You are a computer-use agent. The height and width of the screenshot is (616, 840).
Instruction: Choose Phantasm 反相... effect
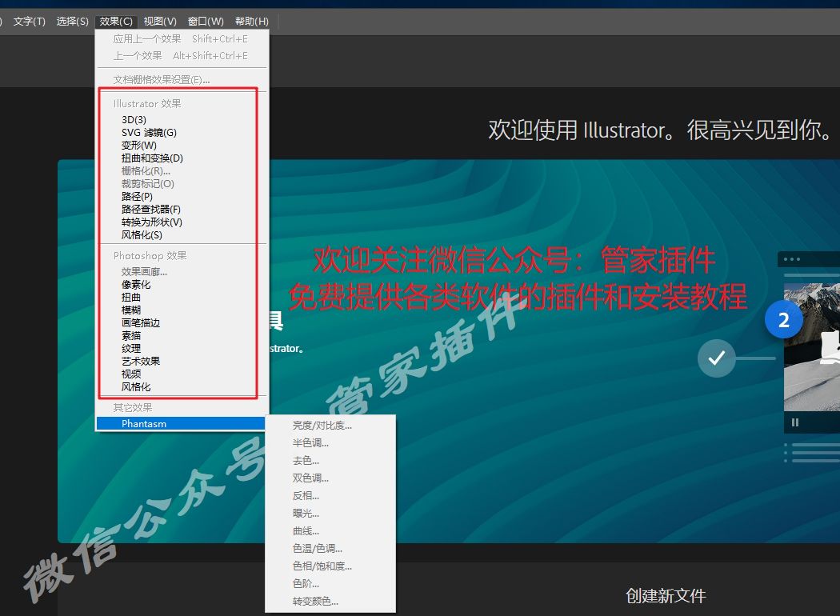tap(330, 495)
